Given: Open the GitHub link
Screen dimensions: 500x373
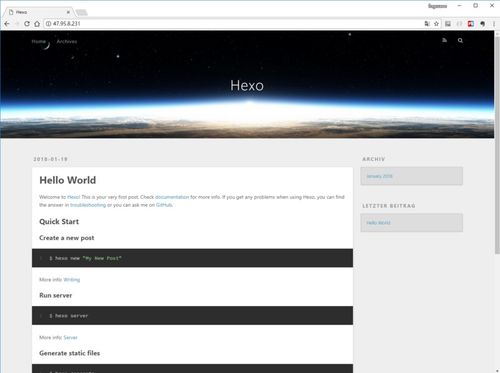Looking at the screenshot, I should pyautogui.click(x=164, y=205).
